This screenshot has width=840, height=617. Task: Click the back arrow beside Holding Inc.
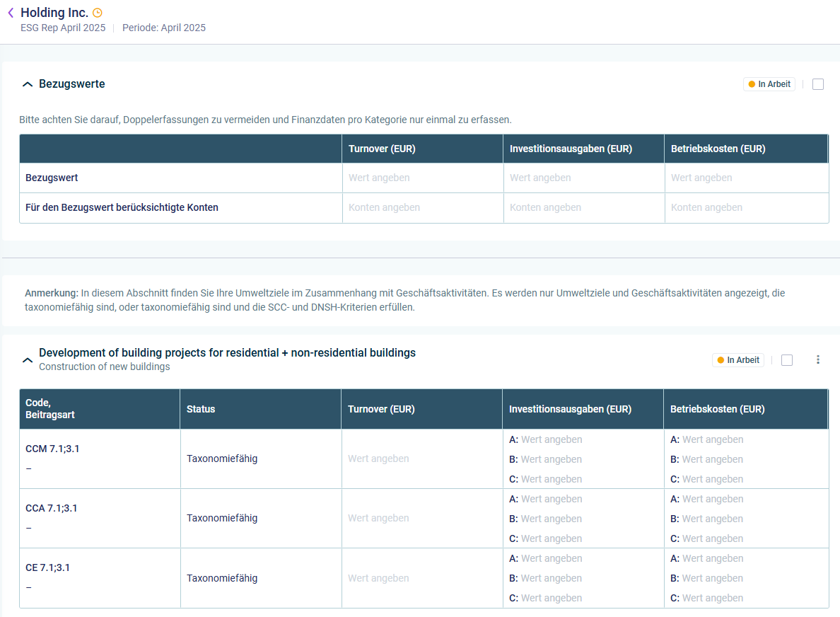11,13
